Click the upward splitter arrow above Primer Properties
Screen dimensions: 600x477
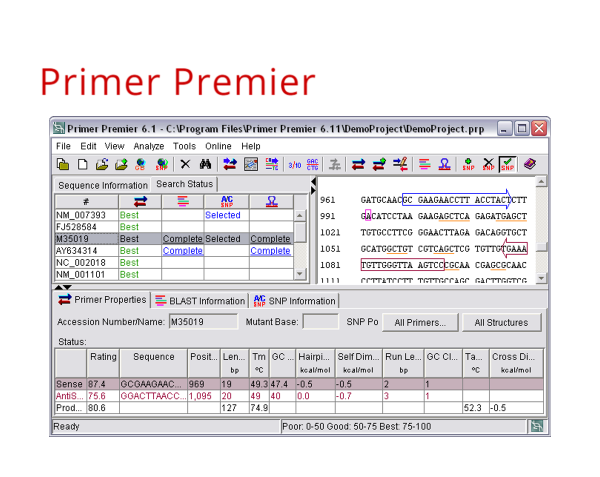pyautogui.click(x=58, y=287)
